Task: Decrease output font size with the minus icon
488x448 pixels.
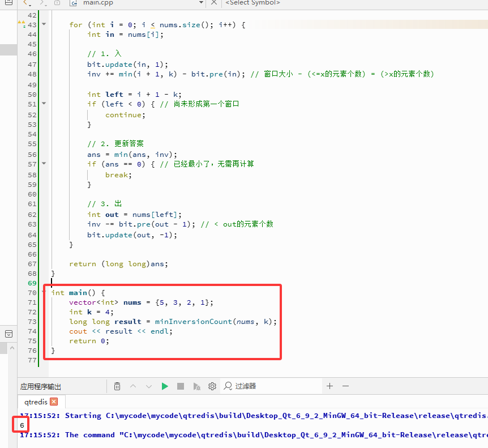Action: pos(345,386)
